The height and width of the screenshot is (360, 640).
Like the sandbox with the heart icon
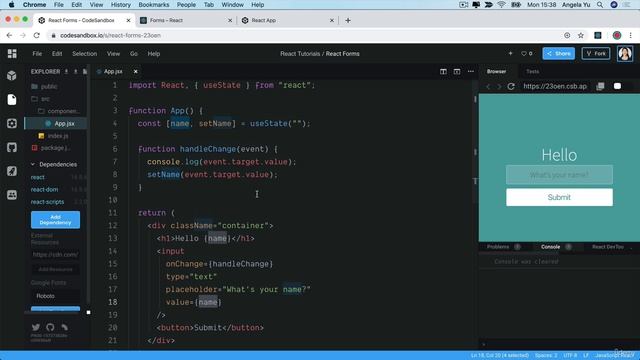click(524, 53)
